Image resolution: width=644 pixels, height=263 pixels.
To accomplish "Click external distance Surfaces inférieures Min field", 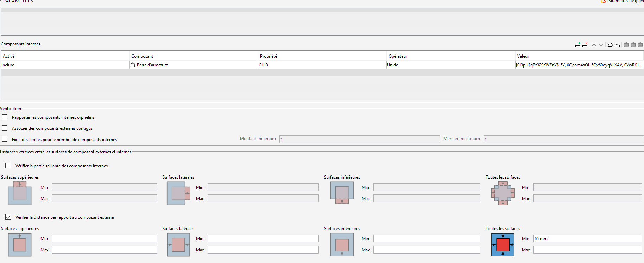I will pyautogui.click(x=427, y=238).
